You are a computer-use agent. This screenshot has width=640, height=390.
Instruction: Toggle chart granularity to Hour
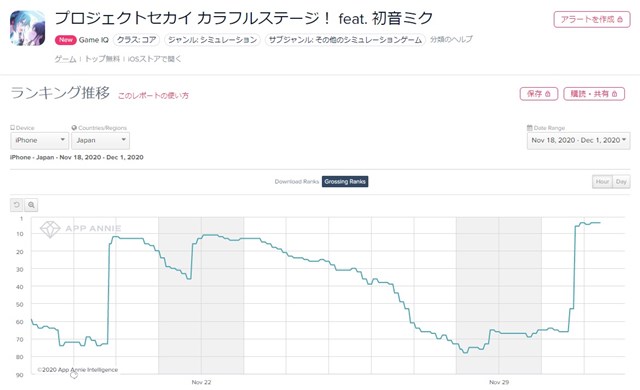pos(602,182)
